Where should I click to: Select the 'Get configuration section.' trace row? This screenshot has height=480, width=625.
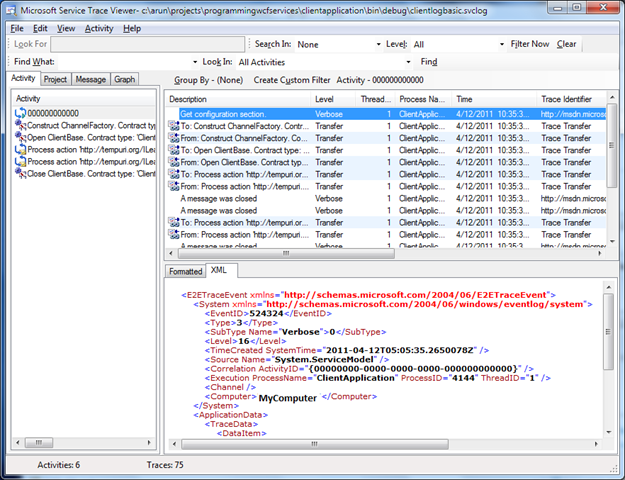point(386,114)
